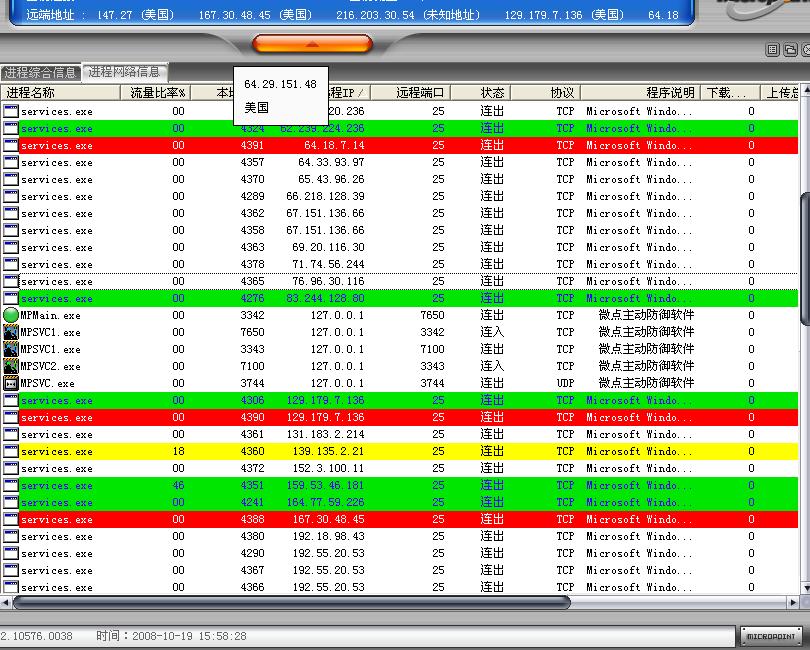The image size is (810, 650).
Task: Click the services.exe icon on the port 4306 row
Action: pos(10,400)
